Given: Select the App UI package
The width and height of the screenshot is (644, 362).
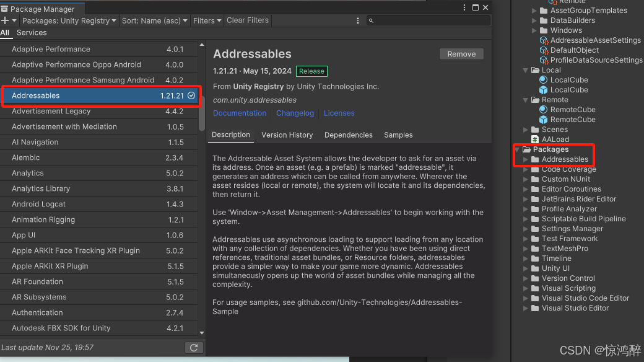Looking at the screenshot, I should pyautogui.click(x=98, y=236).
